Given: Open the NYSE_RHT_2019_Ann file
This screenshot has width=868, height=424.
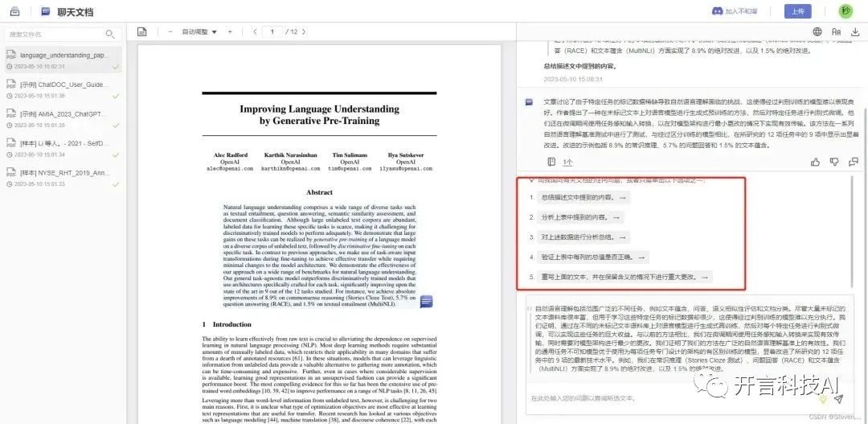Looking at the screenshot, I should [63, 178].
